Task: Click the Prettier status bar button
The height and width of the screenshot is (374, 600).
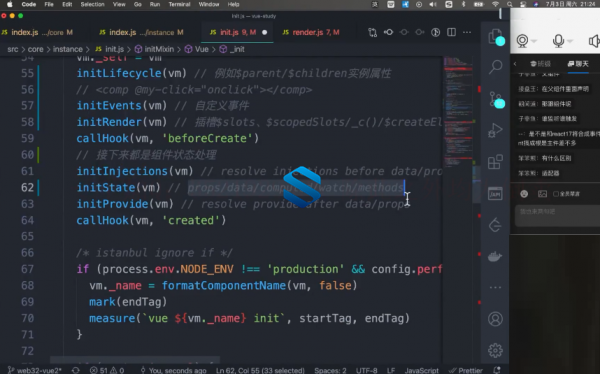Action: 466,370
